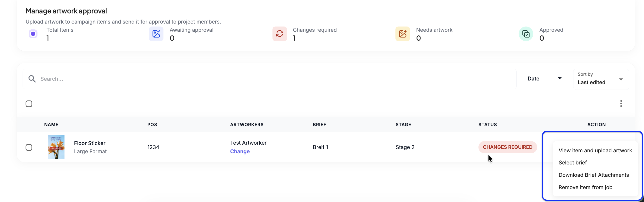Click the Total Items purple circle icon
Viewport: 644px width, 202px height.
[33, 34]
